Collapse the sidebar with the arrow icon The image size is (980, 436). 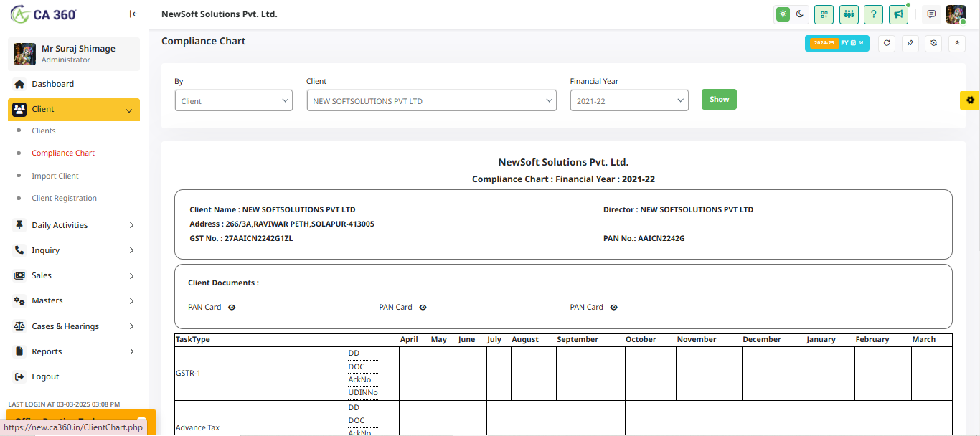click(x=133, y=14)
